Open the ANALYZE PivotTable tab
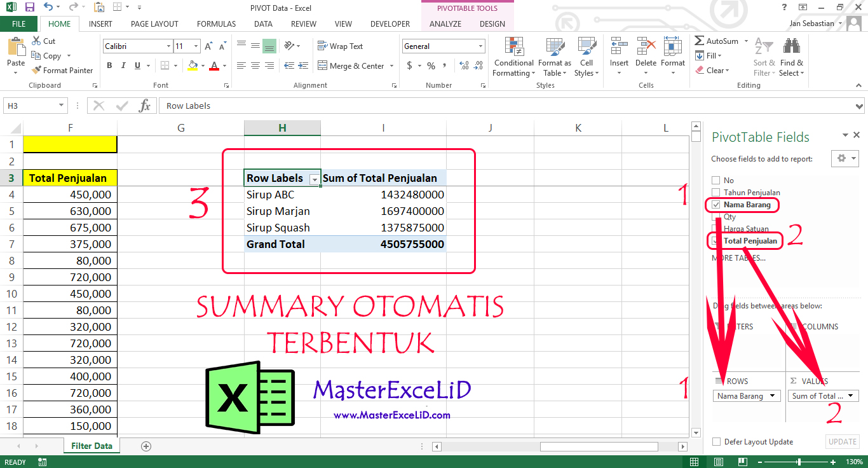The height and width of the screenshot is (468, 868). point(445,24)
